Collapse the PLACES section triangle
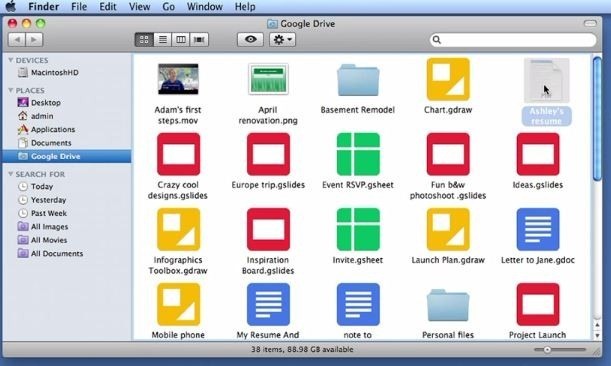This screenshot has width=611, height=366. (11, 90)
